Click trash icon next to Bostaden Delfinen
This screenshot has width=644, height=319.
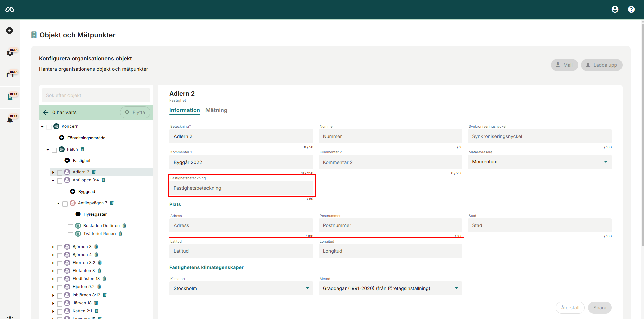pos(124,226)
